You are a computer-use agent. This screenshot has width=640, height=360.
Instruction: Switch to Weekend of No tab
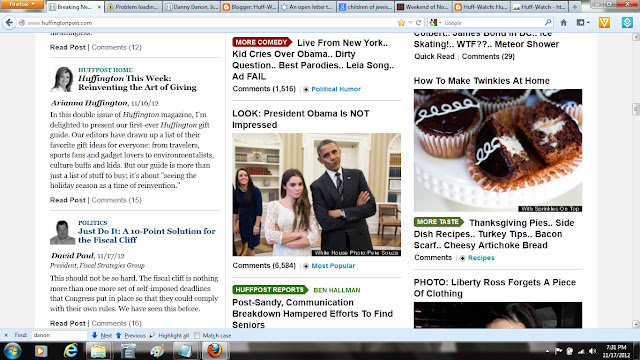point(423,7)
